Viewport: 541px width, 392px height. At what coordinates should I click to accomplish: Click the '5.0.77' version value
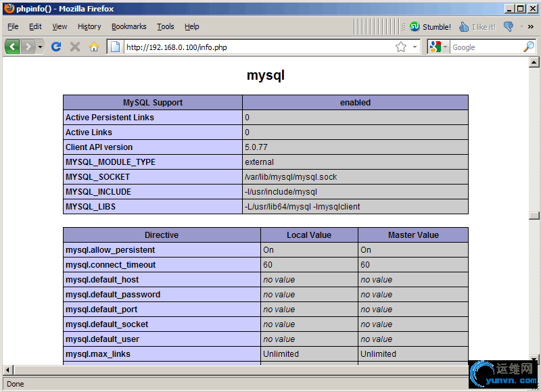point(256,147)
